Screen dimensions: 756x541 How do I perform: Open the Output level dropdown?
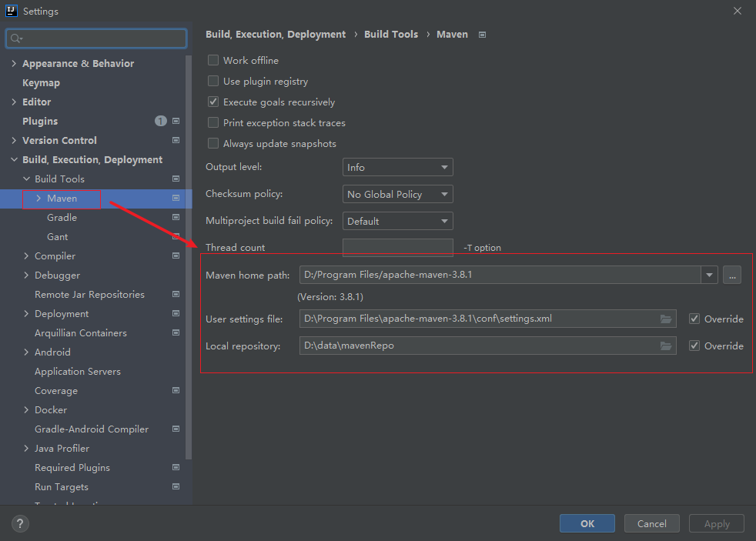pos(398,167)
